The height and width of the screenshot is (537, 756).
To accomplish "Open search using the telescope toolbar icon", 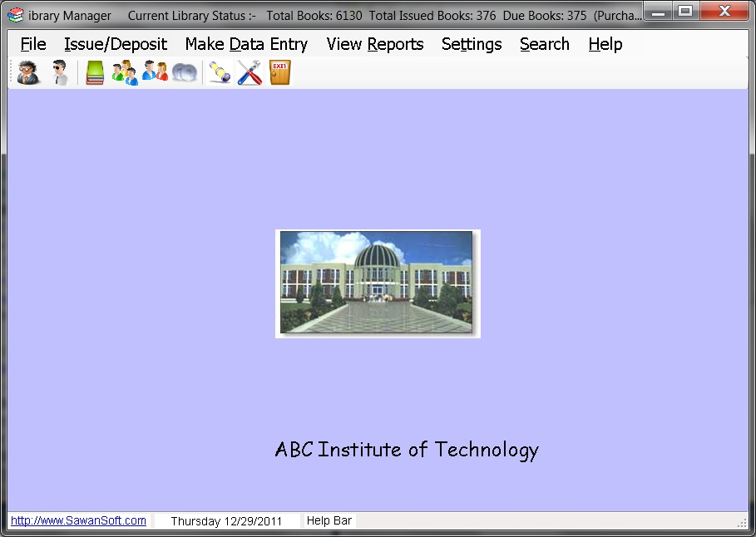I will [220, 72].
